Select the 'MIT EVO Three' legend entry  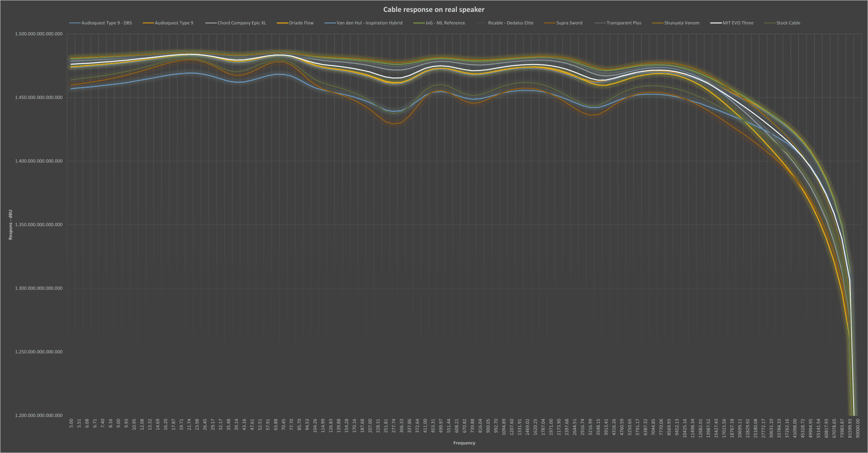click(732, 23)
